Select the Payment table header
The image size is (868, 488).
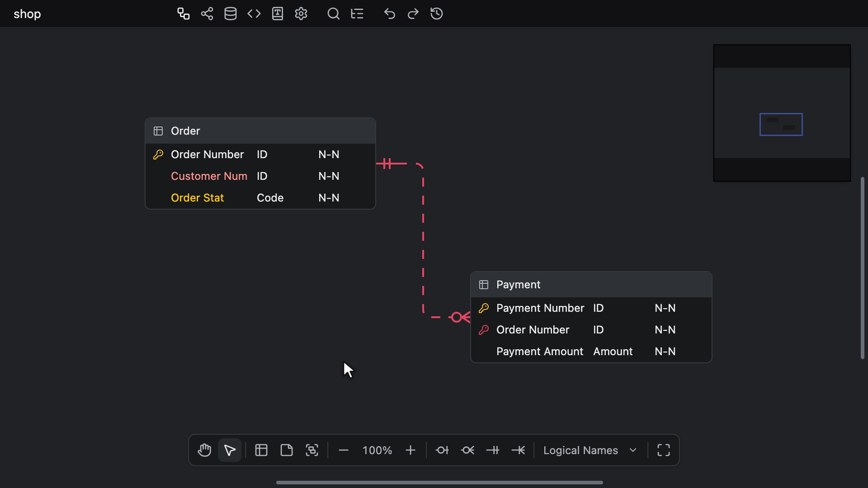click(591, 285)
